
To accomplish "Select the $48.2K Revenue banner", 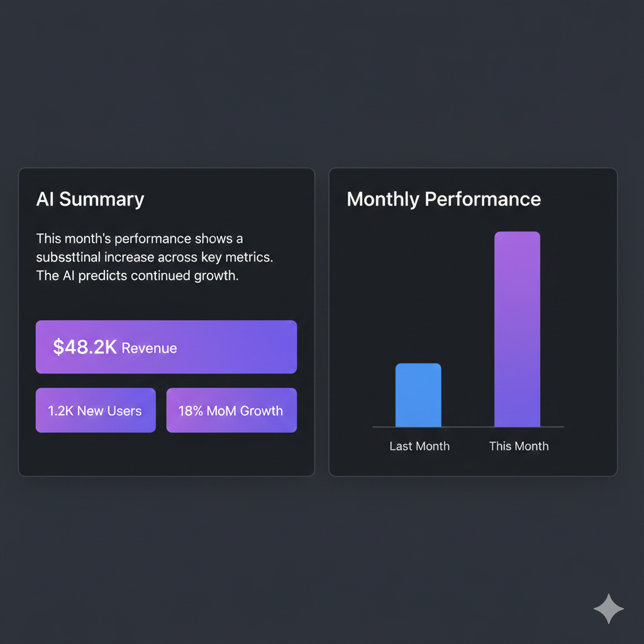I will point(166,347).
